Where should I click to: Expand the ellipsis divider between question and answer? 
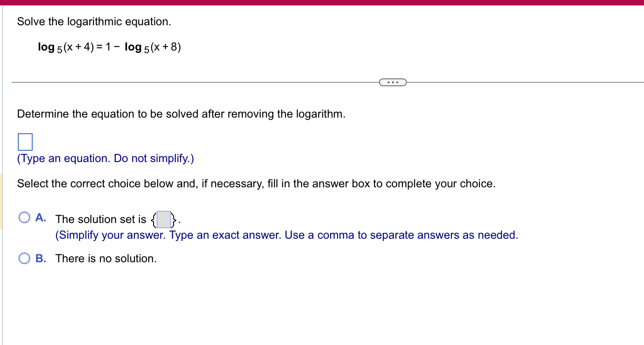pos(392,82)
